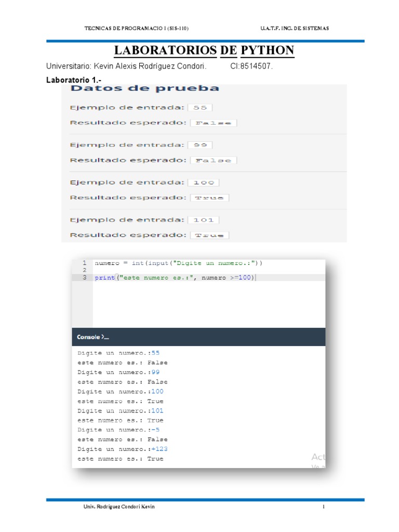The height and width of the screenshot is (532, 399).
Task: Click the console input value 101
Action: coord(157,410)
